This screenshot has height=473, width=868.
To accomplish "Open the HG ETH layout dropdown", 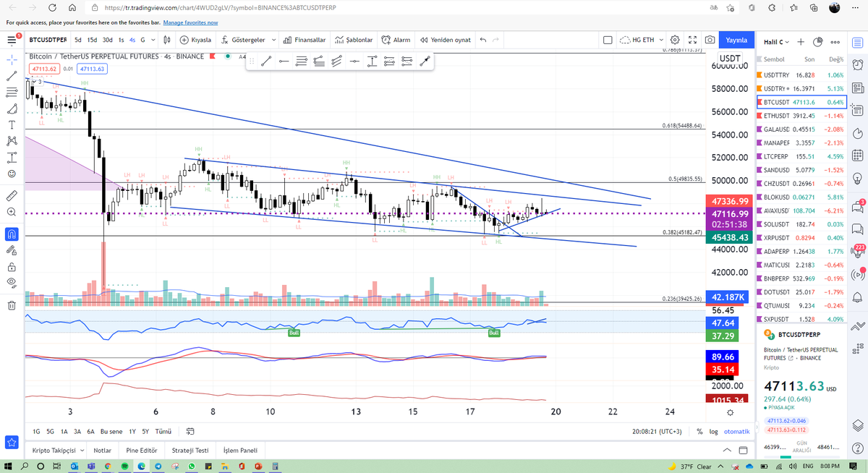I will [x=642, y=40].
